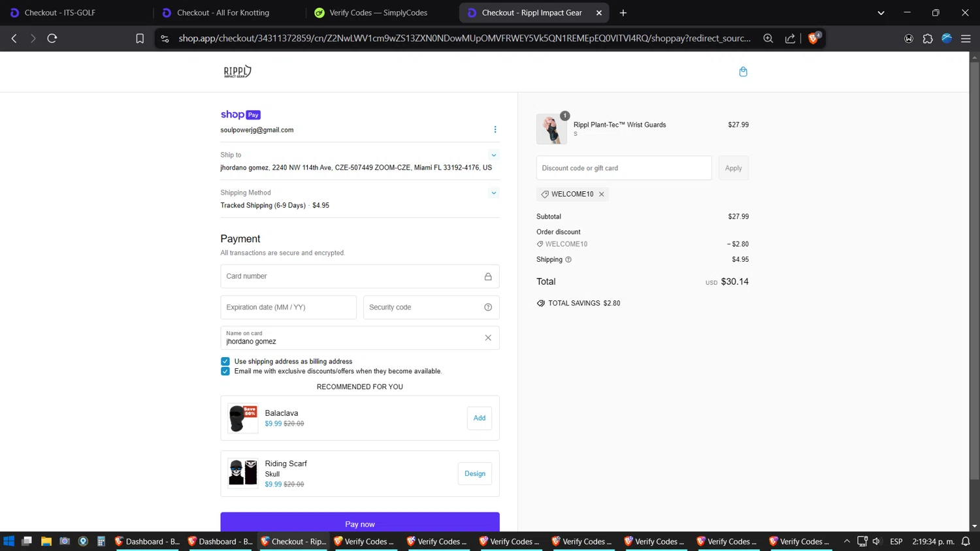Click the soulpowerjg@gmail.com email text

point(257,130)
